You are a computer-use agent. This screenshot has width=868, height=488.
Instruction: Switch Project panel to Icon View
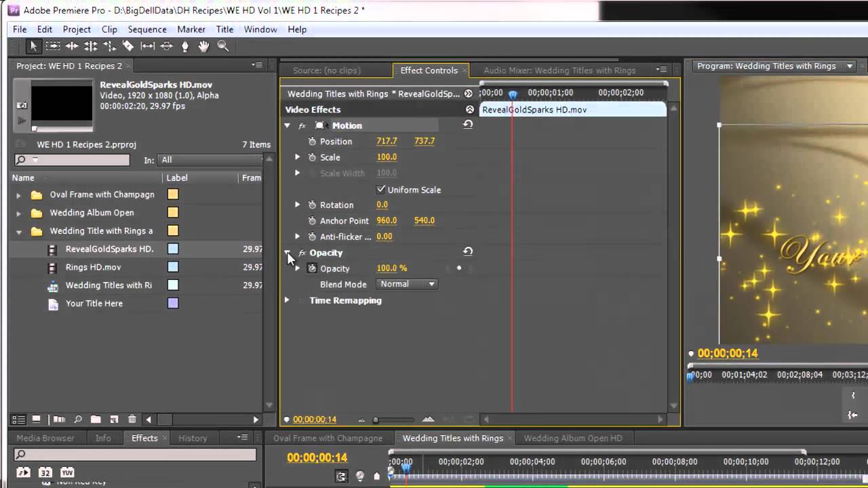[x=37, y=420]
